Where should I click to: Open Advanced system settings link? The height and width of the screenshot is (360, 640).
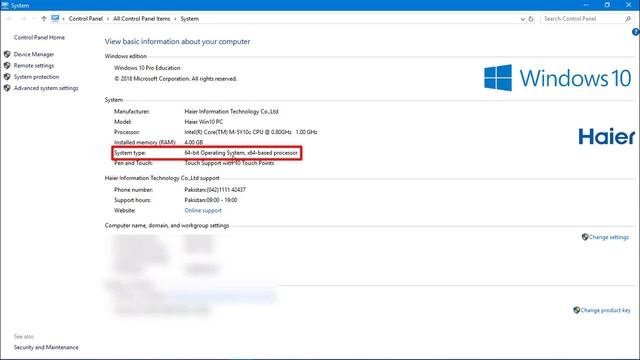pyautogui.click(x=46, y=88)
